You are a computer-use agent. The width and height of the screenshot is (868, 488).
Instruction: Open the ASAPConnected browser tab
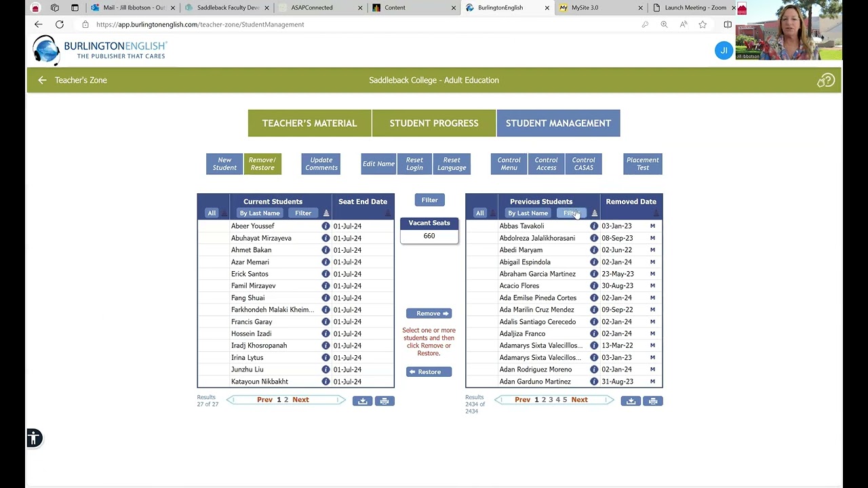(320, 8)
